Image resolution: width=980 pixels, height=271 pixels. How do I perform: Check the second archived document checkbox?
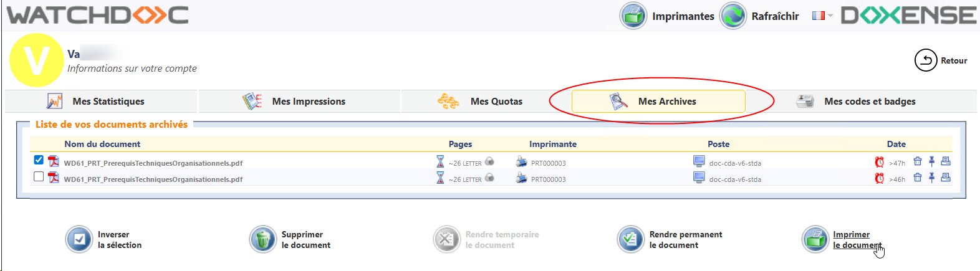(x=39, y=176)
